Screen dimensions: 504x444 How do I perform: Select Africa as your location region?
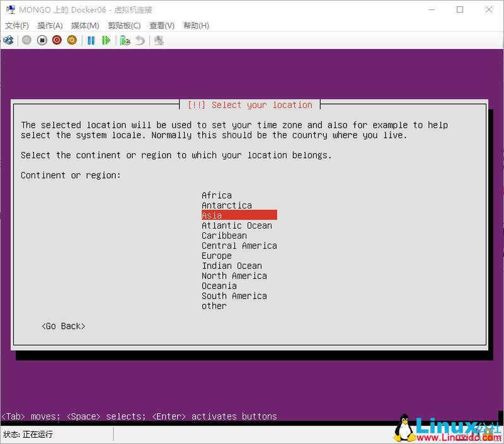point(217,195)
